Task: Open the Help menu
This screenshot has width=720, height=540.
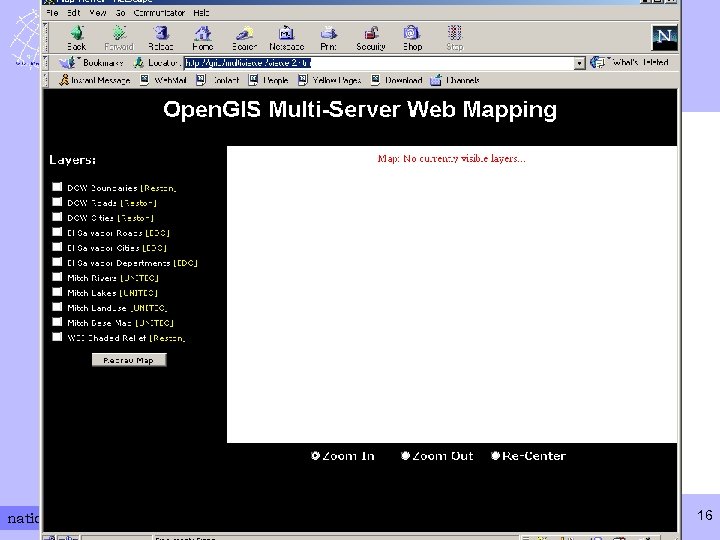Action: 201,13
